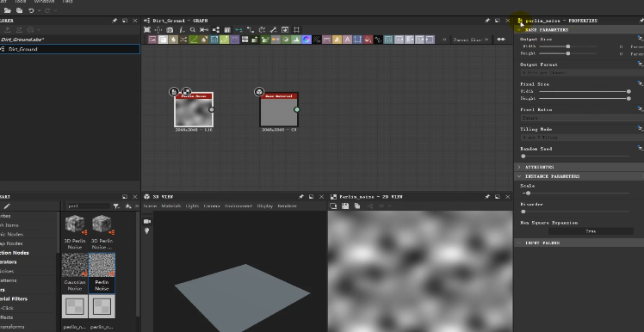Click the save disk icon in 2D view toolbar
644x332 pixels.
(x=345, y=206)
